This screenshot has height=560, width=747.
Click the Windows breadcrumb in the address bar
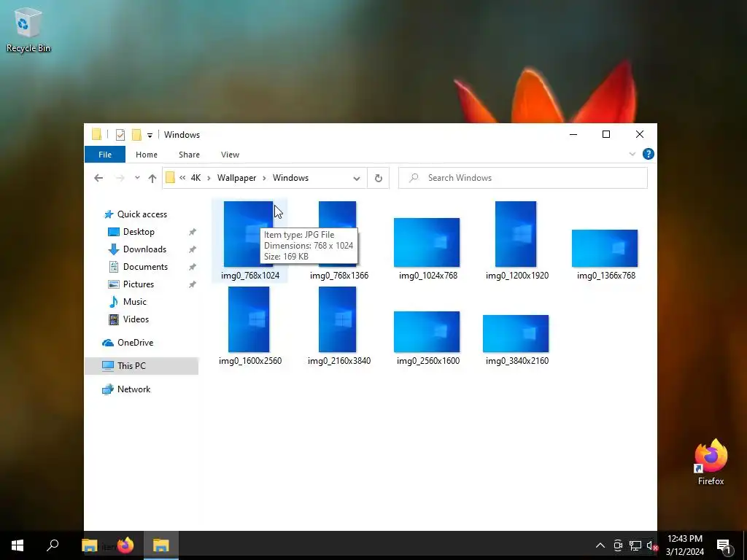click(x=290, y=178)
